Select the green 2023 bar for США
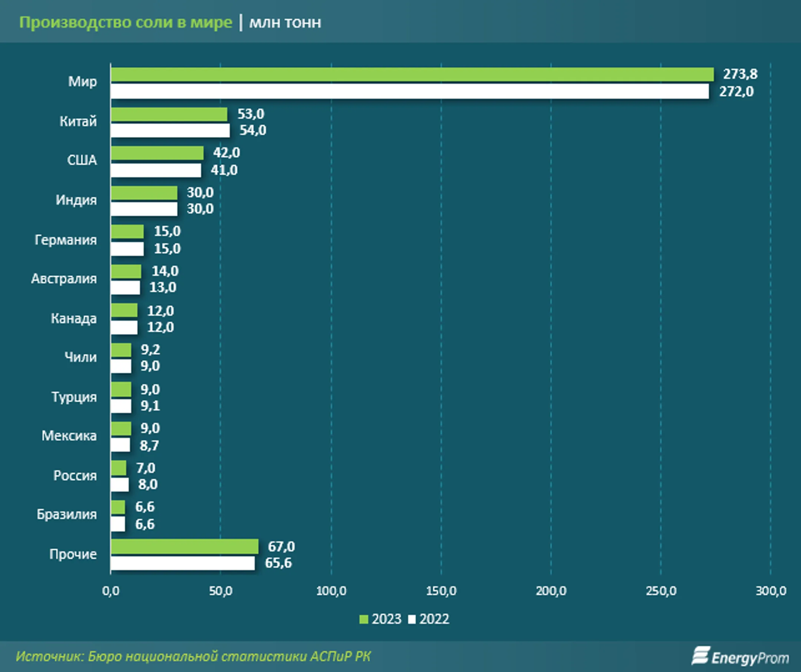The height and width of the screenshot is (672, 801). (157, 153)
